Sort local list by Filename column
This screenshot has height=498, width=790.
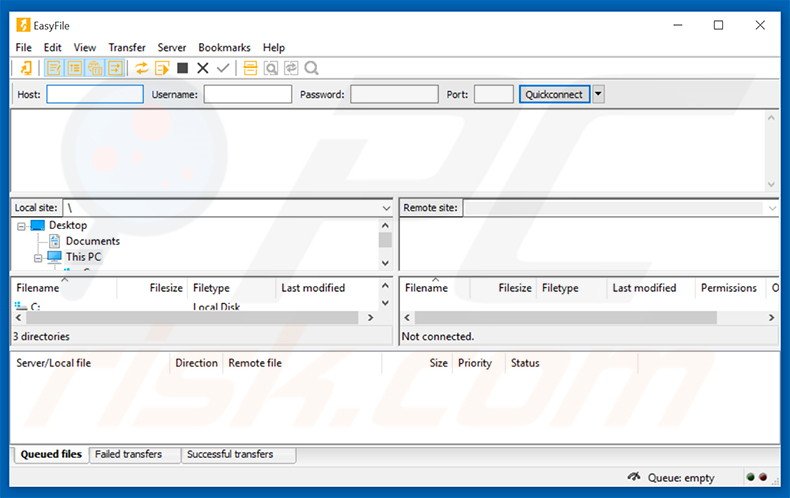click(64, 288)
